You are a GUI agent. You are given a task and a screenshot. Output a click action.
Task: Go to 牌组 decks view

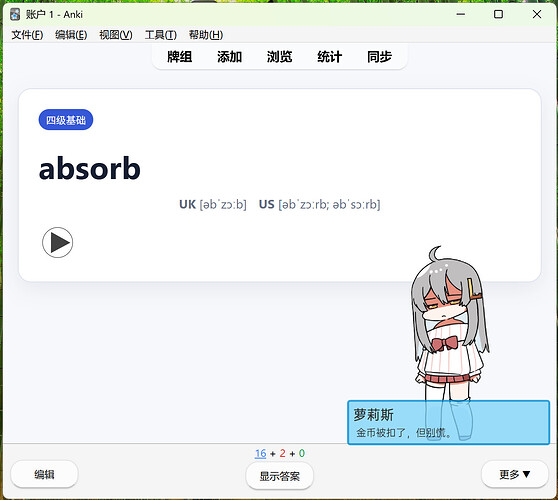(180, 57)
